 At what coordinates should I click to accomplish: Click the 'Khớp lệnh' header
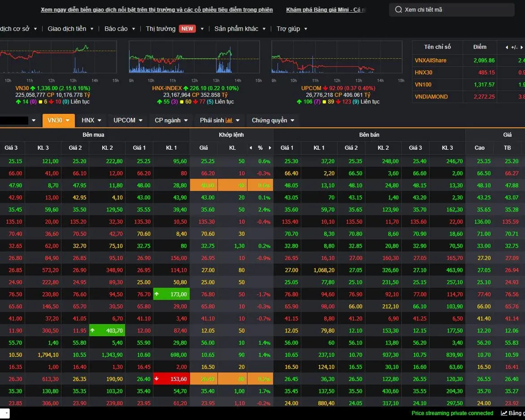click(231, 135)
